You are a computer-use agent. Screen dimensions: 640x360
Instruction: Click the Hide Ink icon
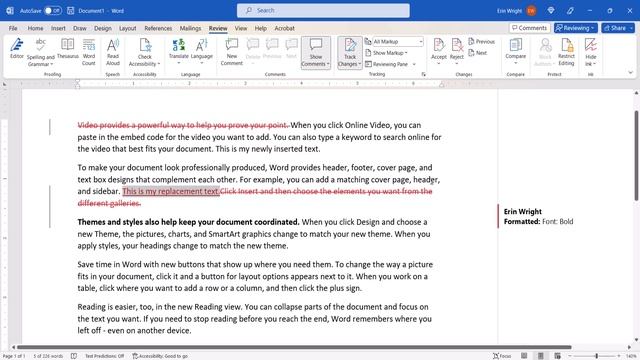[591, 45]
